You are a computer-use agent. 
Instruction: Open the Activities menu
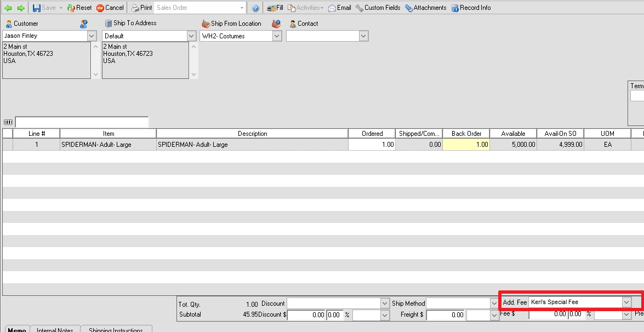click(305, 8)
